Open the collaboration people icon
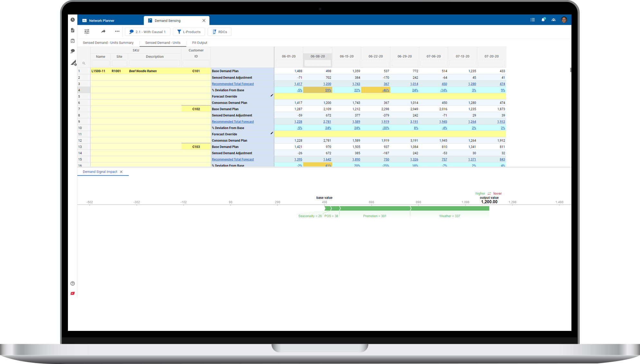 click(x=553, y=20)
